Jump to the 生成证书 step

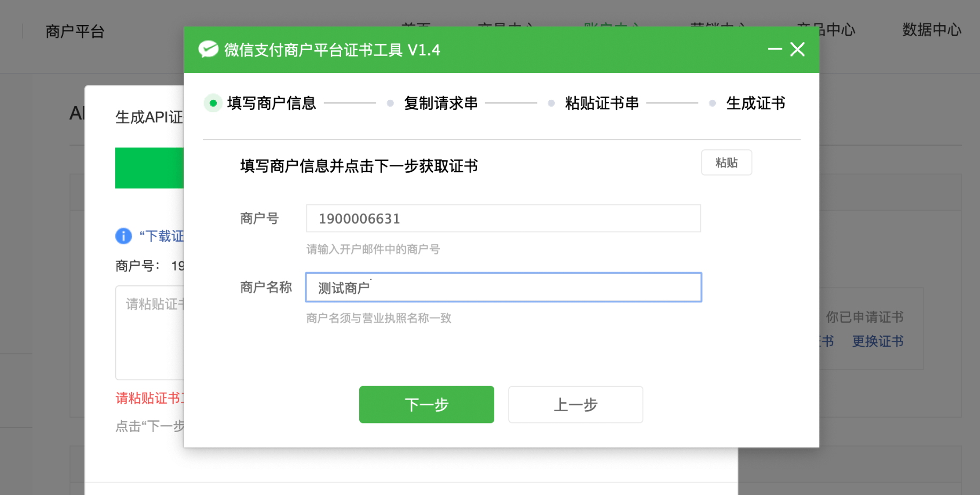point(755,103)
